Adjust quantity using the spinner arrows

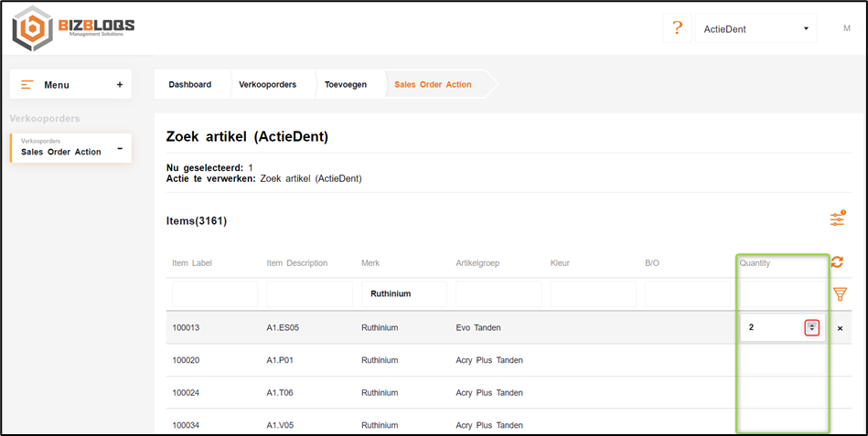pyautogui.click(x=811, y=328)
